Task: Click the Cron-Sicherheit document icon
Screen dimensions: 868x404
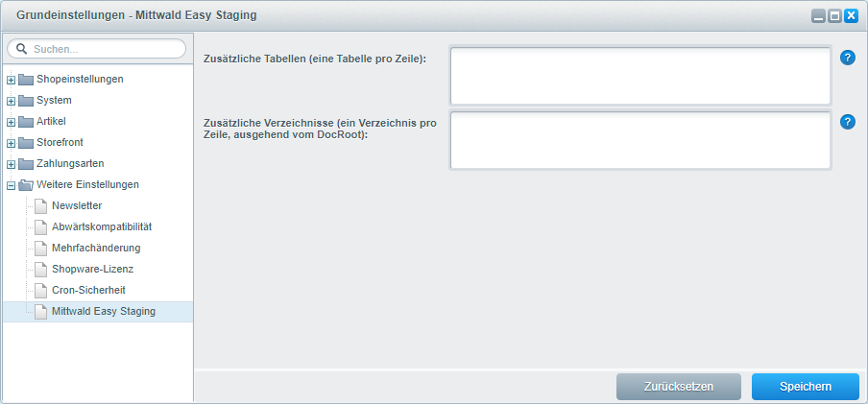Action: [41, 291]
